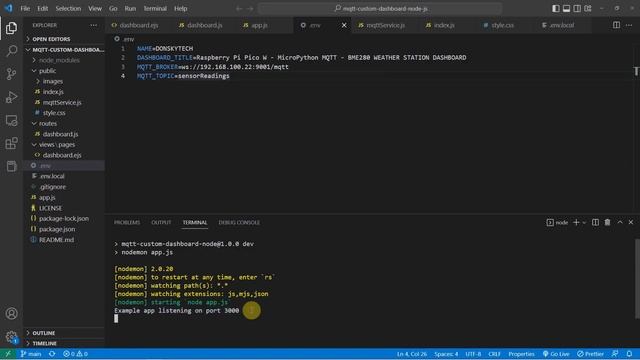Split the editor right
The width and height of the screenshot is (640, 360).
point(616,25)
